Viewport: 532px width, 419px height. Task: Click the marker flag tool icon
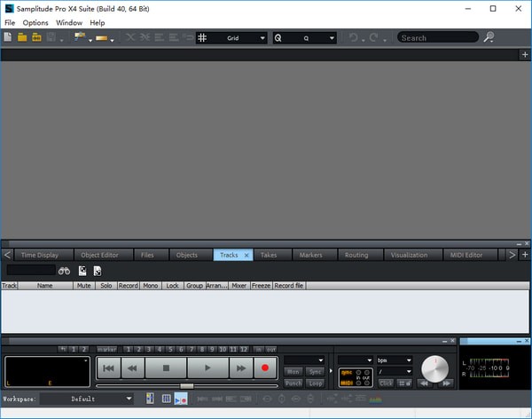(80, 36)
